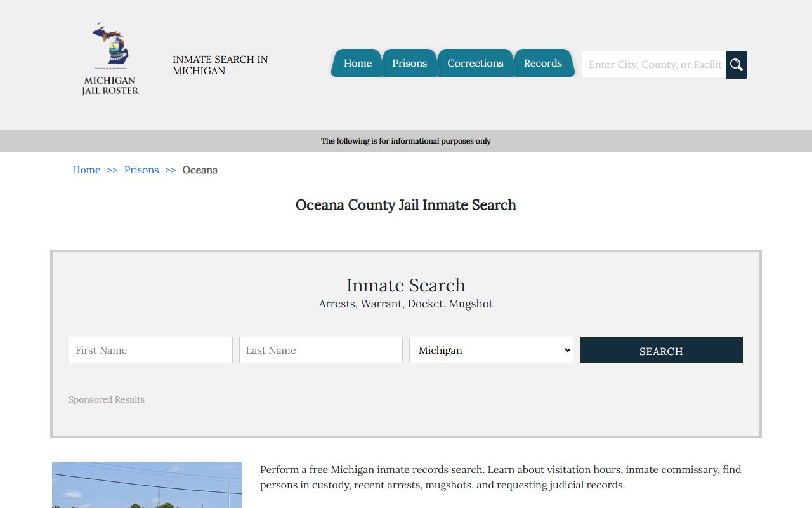Image resolution: width=812 pixels, height=508 pixels.
Task: Open the Corrections navigation tab
Action: tap(475, 63)
